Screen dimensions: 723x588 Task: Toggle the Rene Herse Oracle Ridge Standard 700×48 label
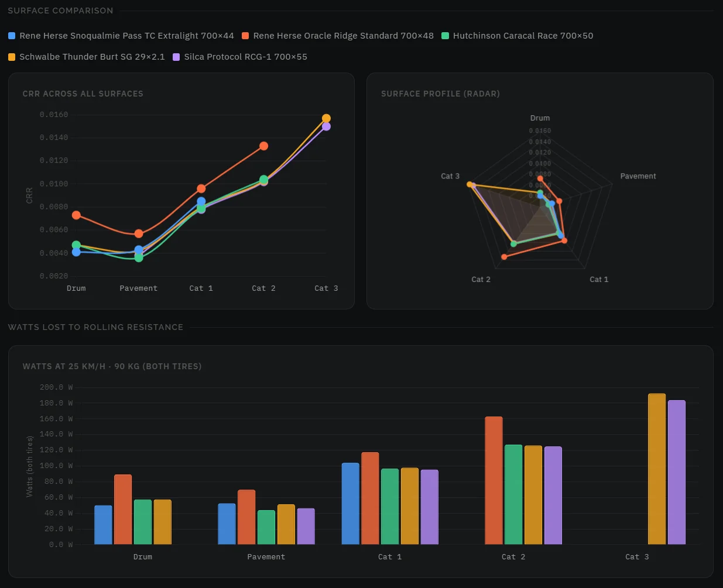[x=343, y=36]
